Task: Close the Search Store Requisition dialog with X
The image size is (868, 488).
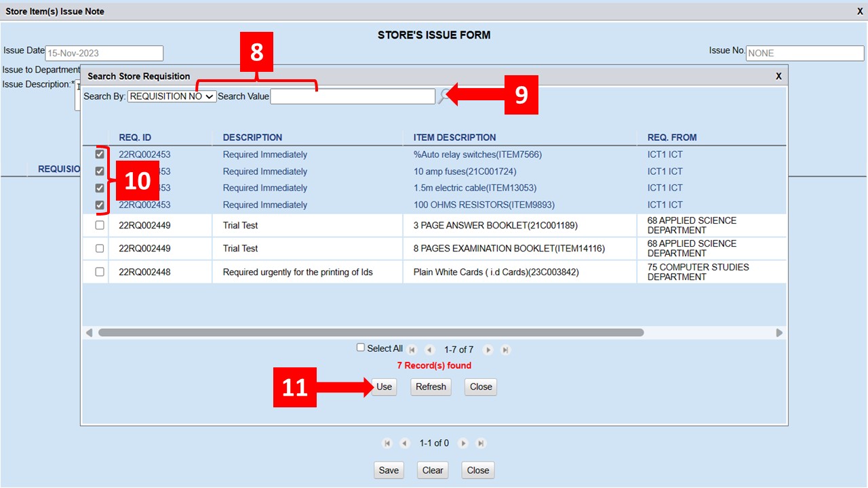Action: (x=779, y=76)
